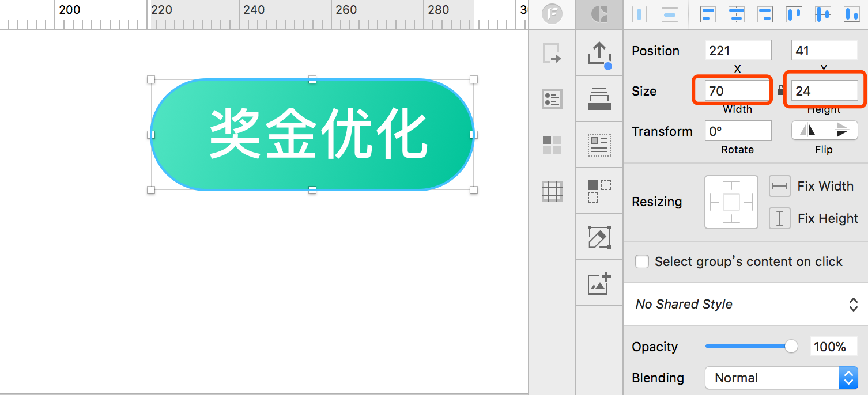The image size is (868, 395).
Task: Align the layer to the right edge
Action: click(765, 14)
